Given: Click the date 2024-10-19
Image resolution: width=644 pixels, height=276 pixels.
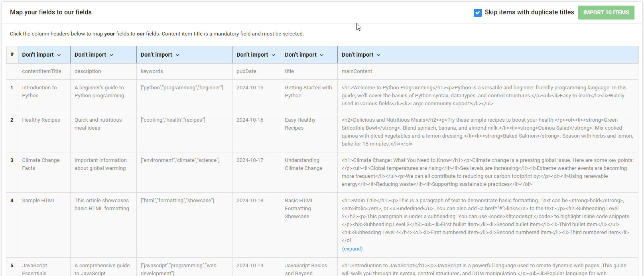Looking at the screenshot, I should point(250,266).
